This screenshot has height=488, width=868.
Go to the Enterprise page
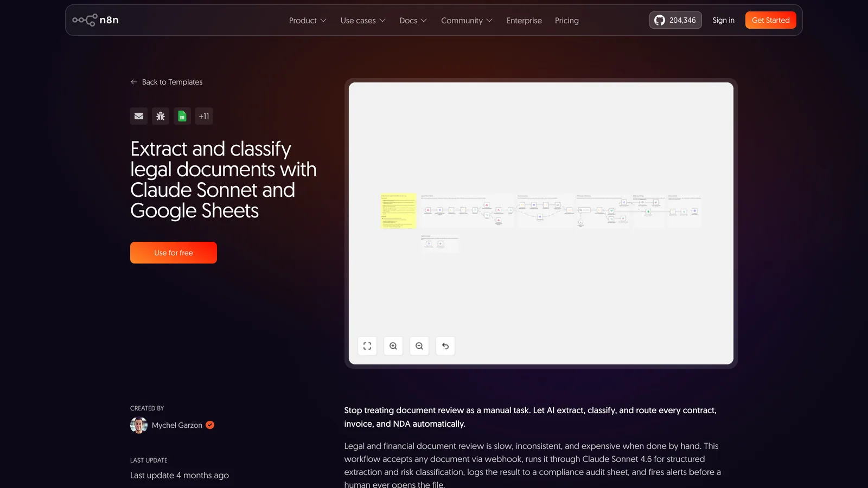(x=524, y=21)
